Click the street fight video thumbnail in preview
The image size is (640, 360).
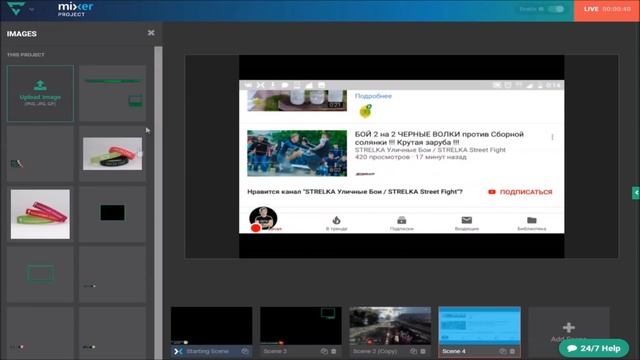click(297, 153)
